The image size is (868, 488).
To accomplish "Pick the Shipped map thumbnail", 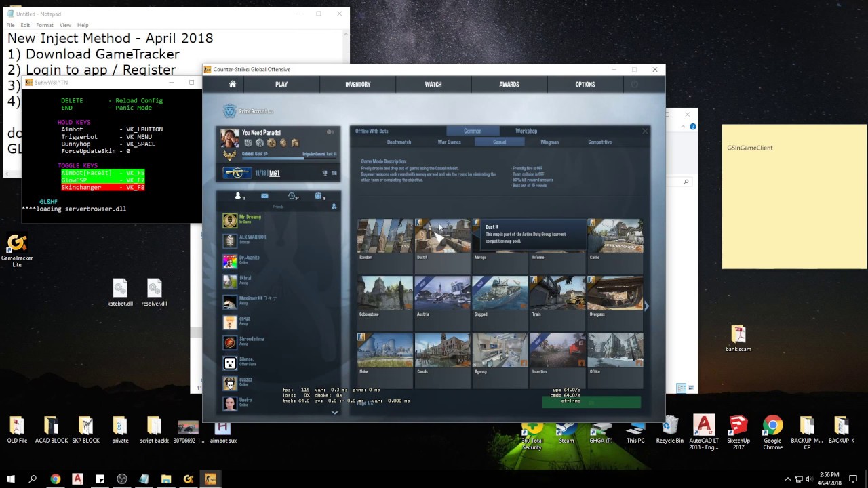I will (500, 293).
